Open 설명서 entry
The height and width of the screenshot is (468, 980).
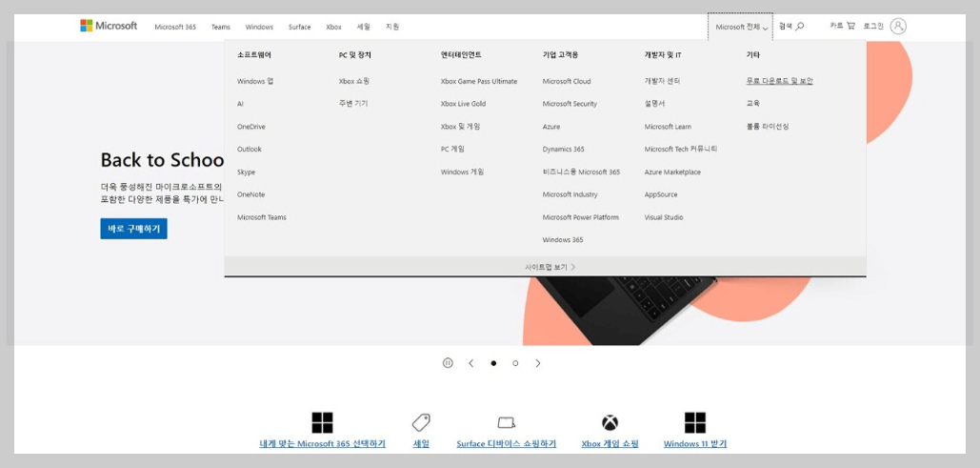pos(654,104)
